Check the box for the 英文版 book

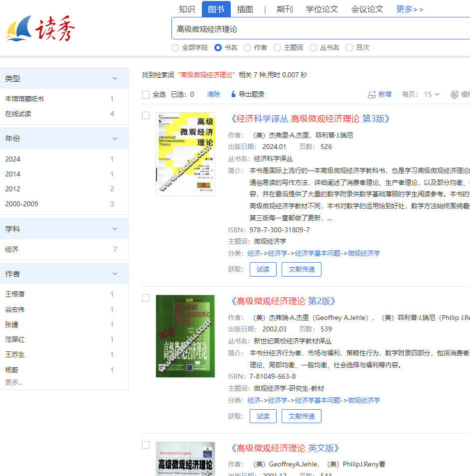146,445
